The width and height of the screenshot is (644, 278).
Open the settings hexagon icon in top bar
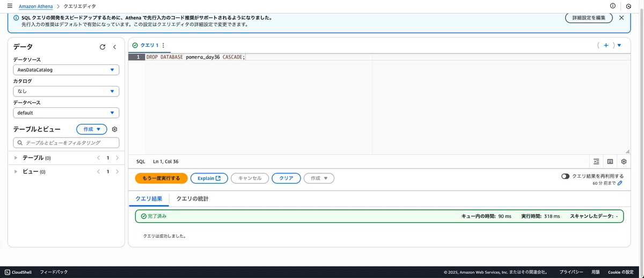coord(628,6)
